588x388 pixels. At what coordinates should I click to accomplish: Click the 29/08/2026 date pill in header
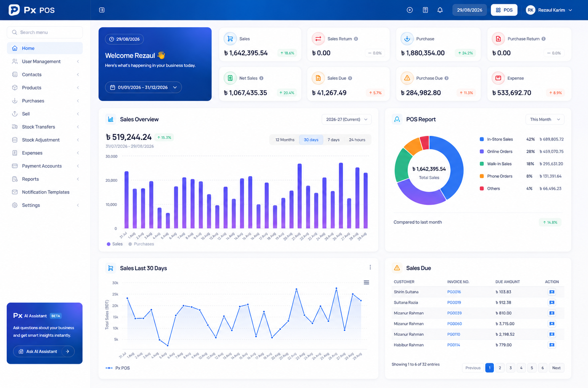[469, 10]
